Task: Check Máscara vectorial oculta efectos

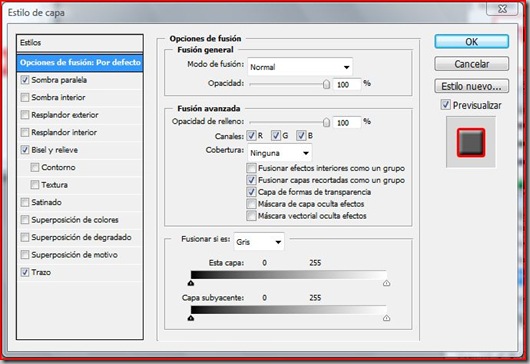Action: (x=251, y=216)
